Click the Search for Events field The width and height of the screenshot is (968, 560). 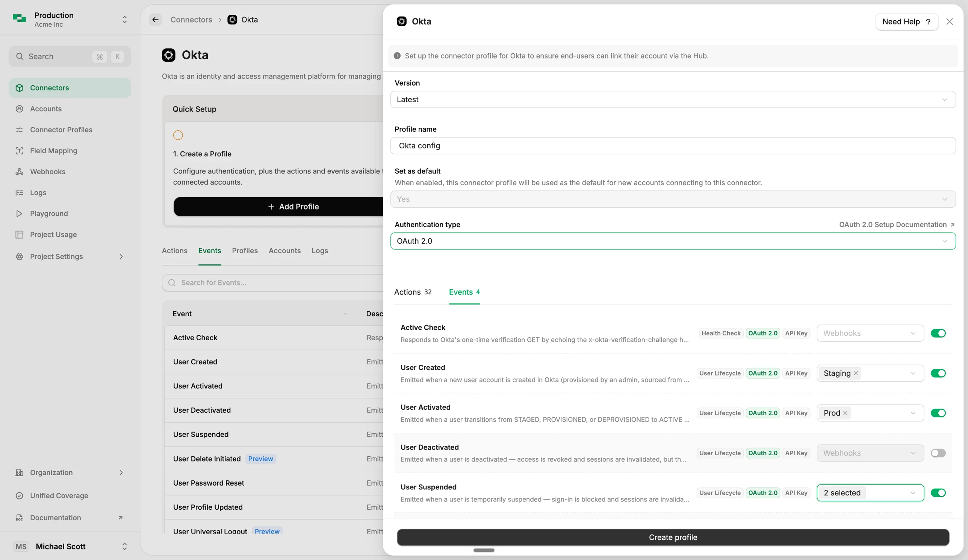point(272,283)
